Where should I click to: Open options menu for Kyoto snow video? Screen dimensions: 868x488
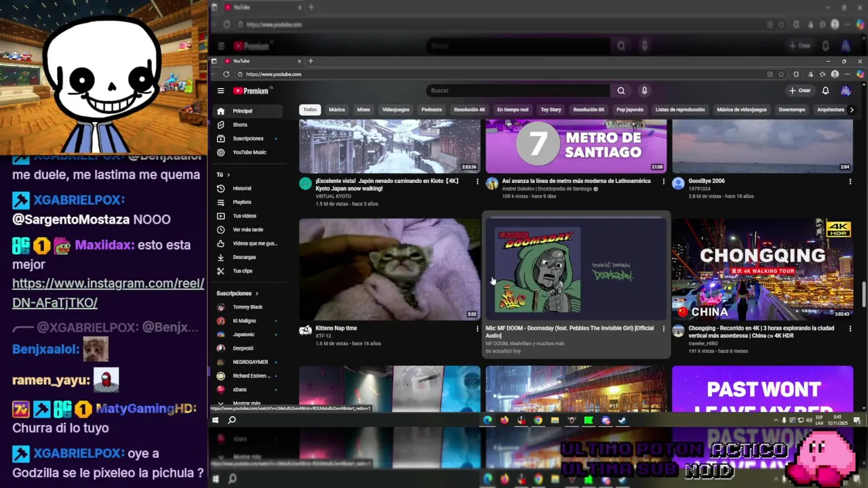477,182
